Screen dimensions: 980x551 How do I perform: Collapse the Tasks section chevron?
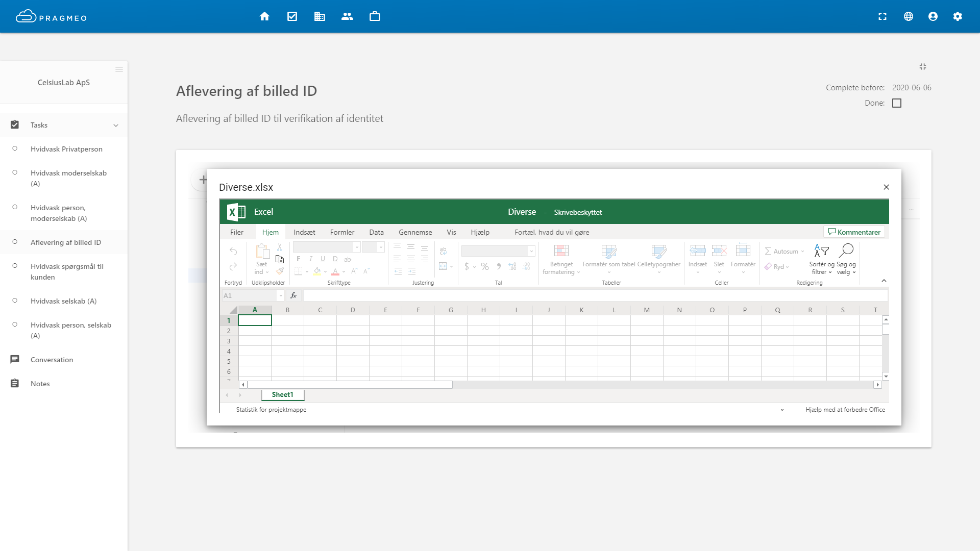click(x=116, y=126)
